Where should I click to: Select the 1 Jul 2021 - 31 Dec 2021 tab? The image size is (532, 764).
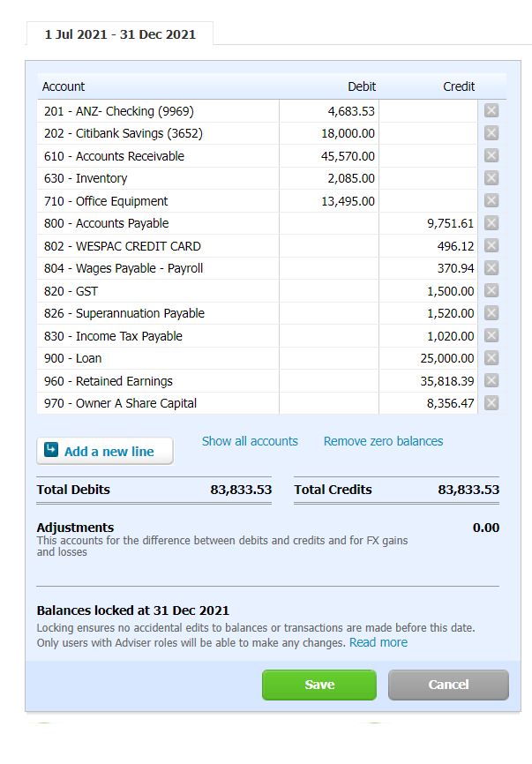[120, 34]
